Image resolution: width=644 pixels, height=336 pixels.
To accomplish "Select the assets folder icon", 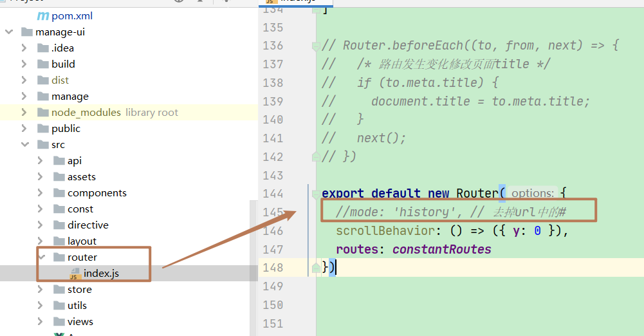I will (59, 176).
